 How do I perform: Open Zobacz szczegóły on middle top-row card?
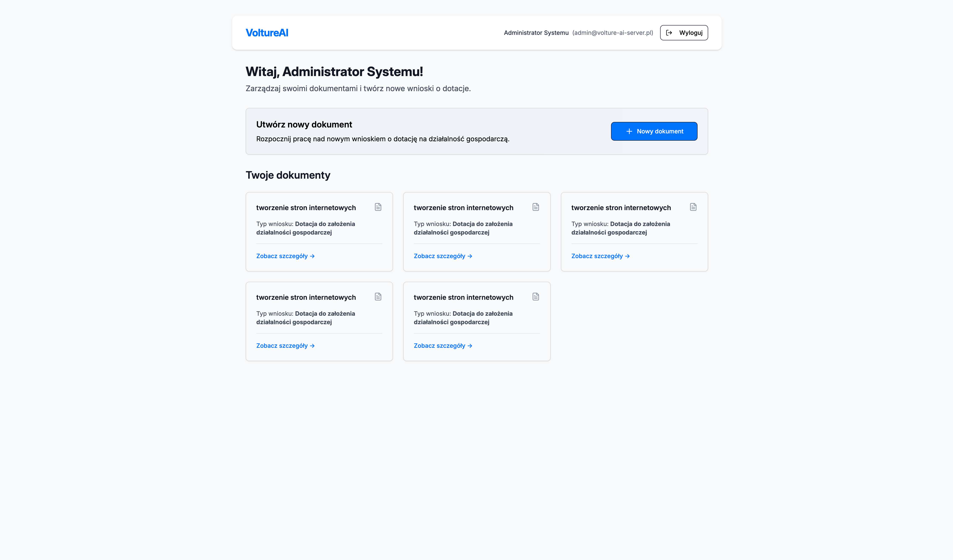coord(443,256)
